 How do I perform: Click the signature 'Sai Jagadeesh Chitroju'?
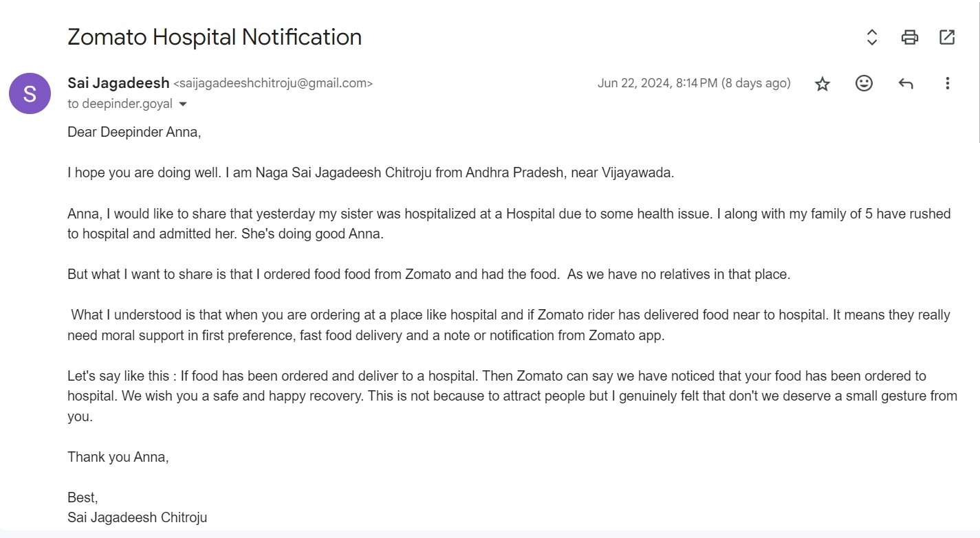[138, 517]
